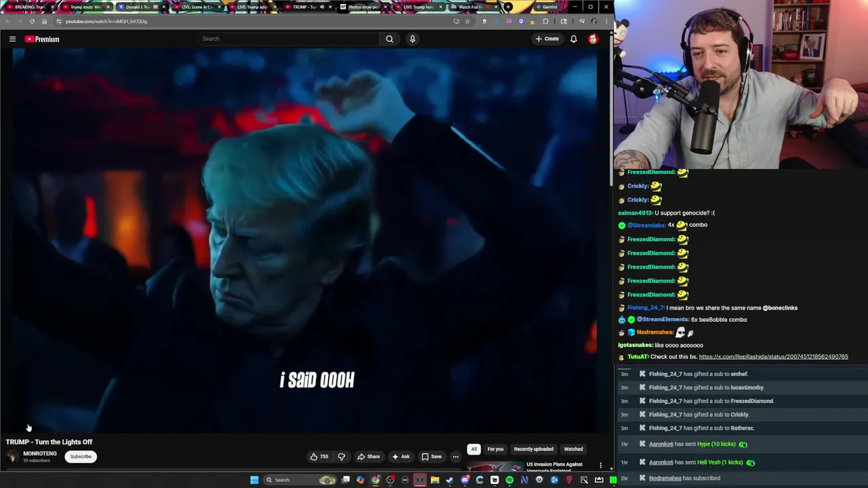The height and width of the screenshot is (488, 868).
Task: Click username salman4913 in chat
Action: click(635, 213)
